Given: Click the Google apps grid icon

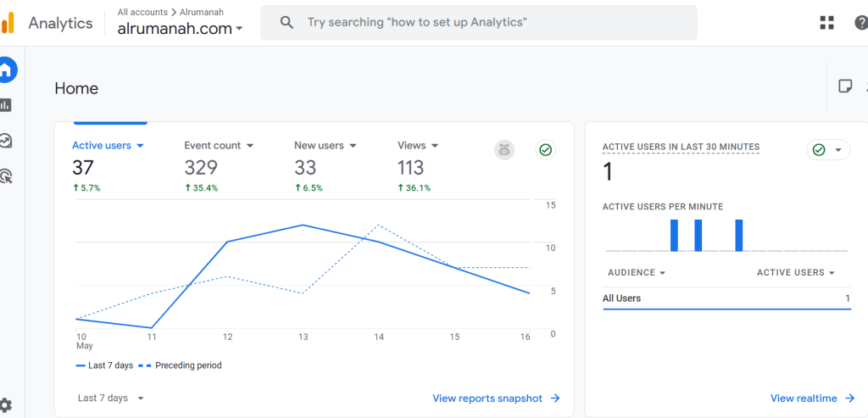Looking at the screenshot, I should (826, 23).
